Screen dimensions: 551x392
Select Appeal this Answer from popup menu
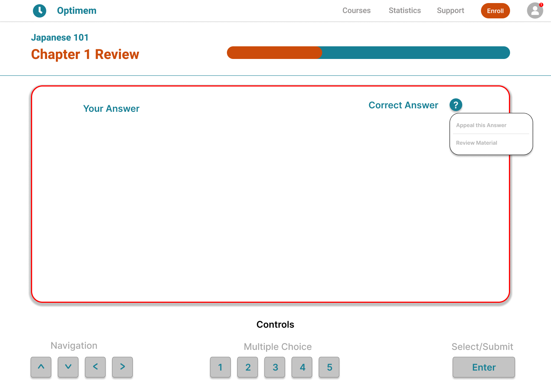point(481,125)
